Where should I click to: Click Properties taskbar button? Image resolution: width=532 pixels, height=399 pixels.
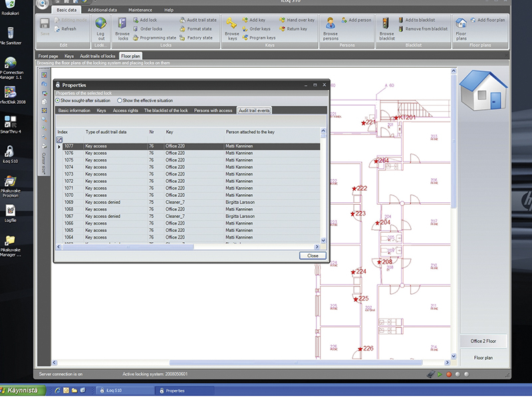coord(185,390)
